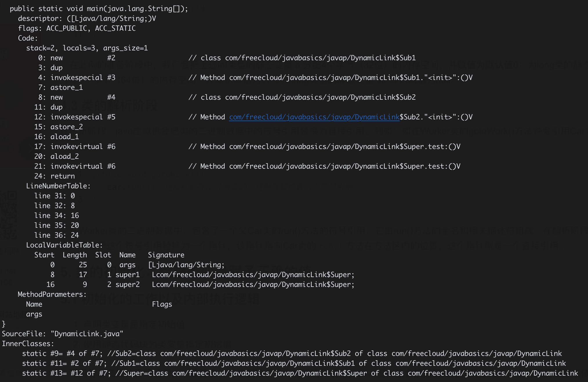Click the 'flags: ACC_PUBLIC, ACC_STATIC' line

tap(77, 28)
